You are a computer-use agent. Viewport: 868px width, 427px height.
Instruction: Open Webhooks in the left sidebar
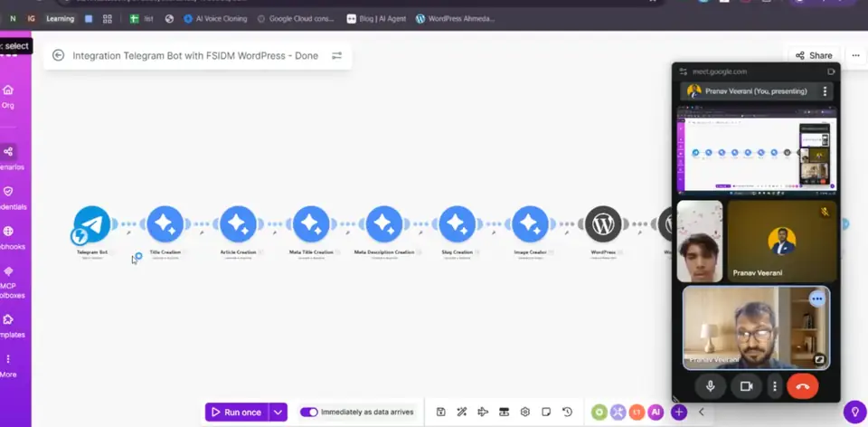click(x=10, y=238)
